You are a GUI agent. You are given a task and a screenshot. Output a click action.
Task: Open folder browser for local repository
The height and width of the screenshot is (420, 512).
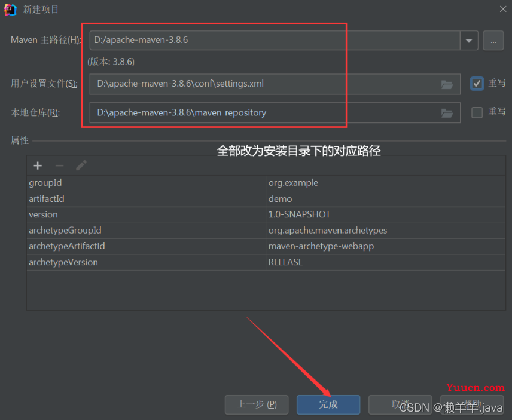click(447, 113)
